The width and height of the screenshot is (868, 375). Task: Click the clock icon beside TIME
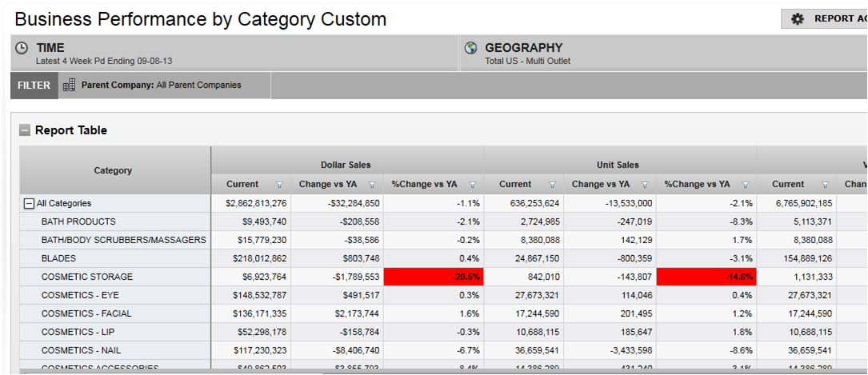[x=22, y=49]
